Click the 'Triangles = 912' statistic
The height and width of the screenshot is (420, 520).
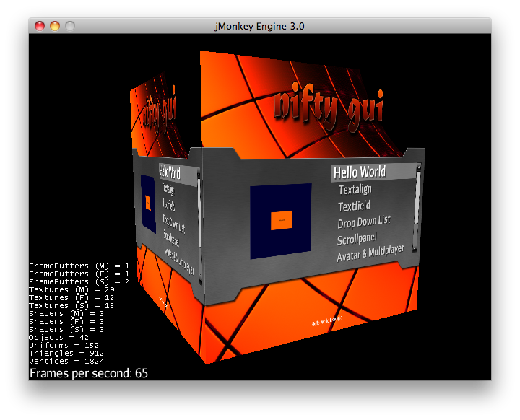pos(66,353)
